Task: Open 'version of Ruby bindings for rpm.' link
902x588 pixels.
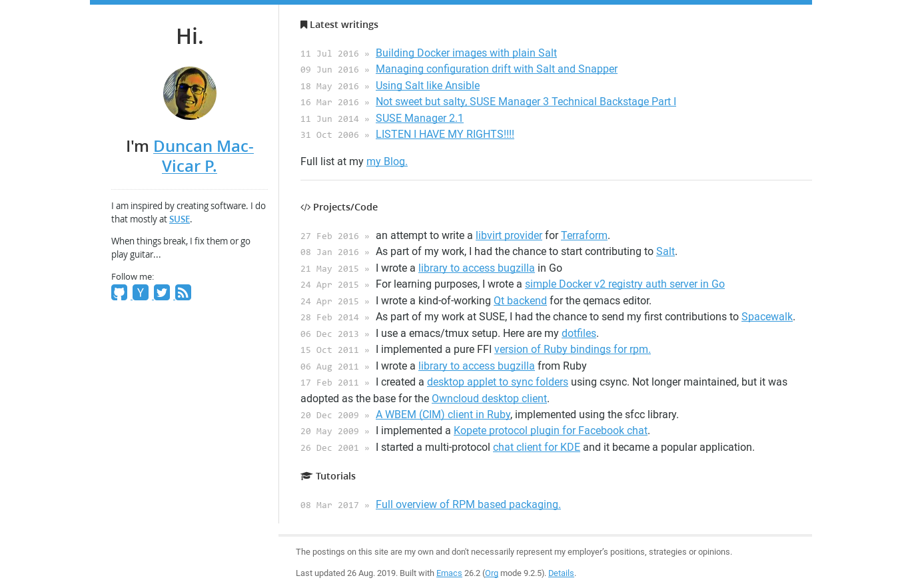Action: coord(572,350)
